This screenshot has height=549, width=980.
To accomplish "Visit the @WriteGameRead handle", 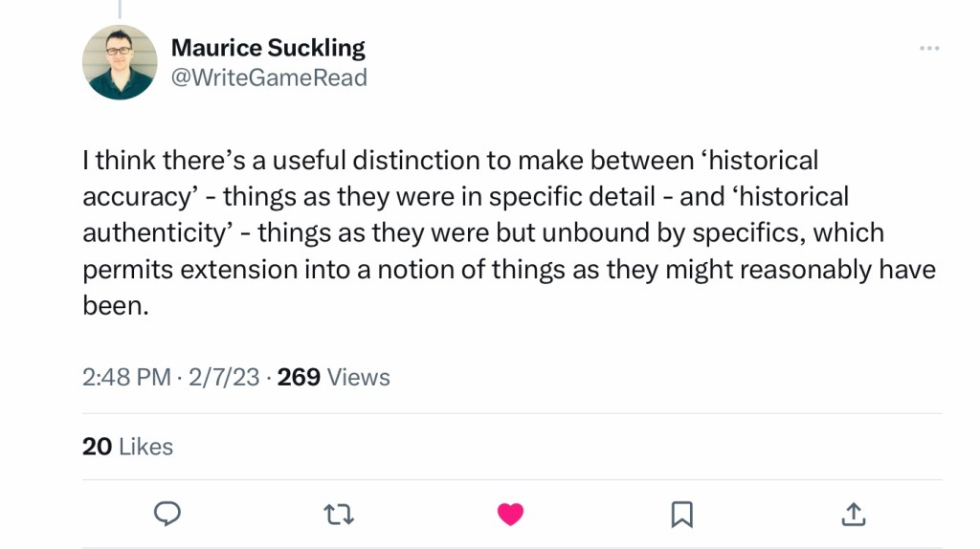I will click(268, 78).
